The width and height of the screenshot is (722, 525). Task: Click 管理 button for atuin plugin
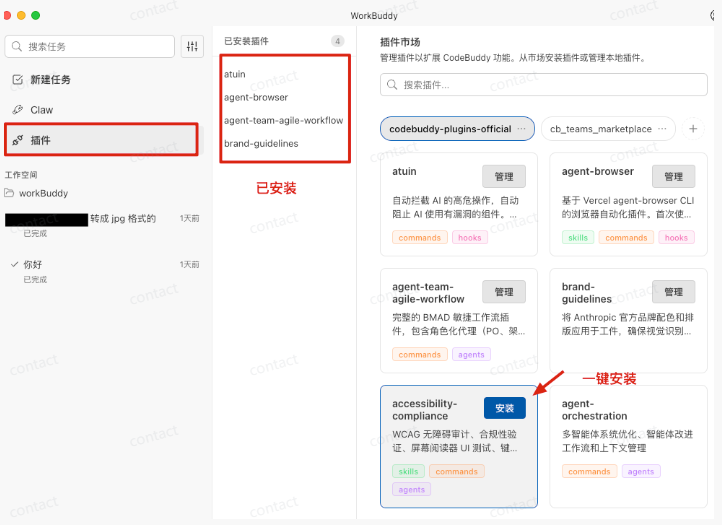click(x=504, y=176)
